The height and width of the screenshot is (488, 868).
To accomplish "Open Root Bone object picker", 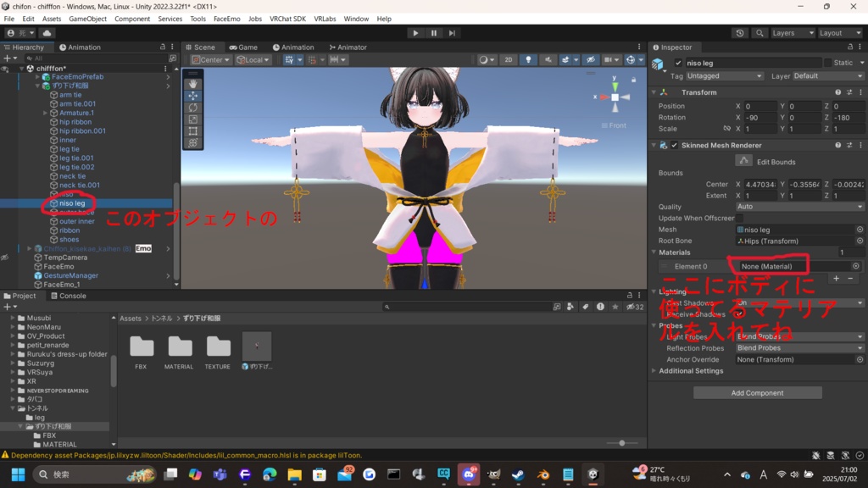I will (860, 241).
